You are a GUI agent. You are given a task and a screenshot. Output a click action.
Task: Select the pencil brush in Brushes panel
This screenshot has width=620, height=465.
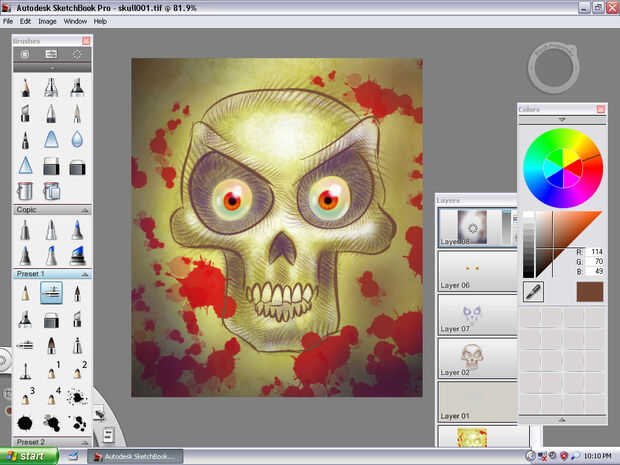[x=26, y=89]
